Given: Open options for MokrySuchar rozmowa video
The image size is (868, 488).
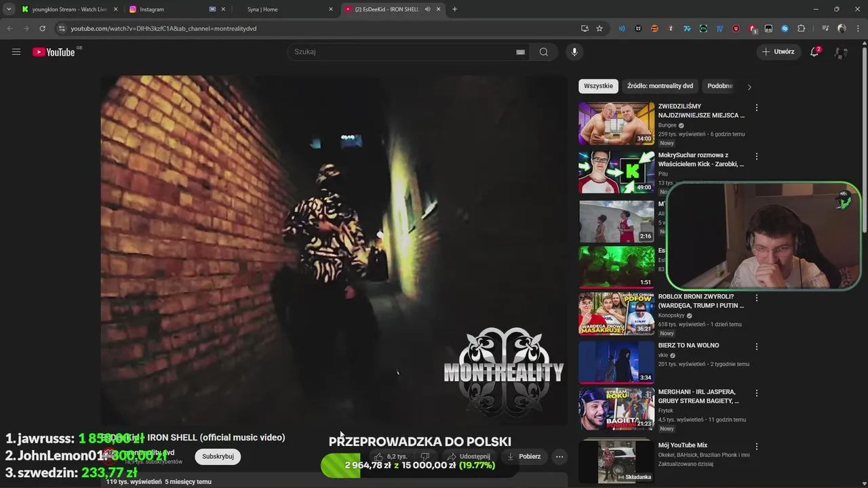Looking at the screenshot, I should 757,157.
